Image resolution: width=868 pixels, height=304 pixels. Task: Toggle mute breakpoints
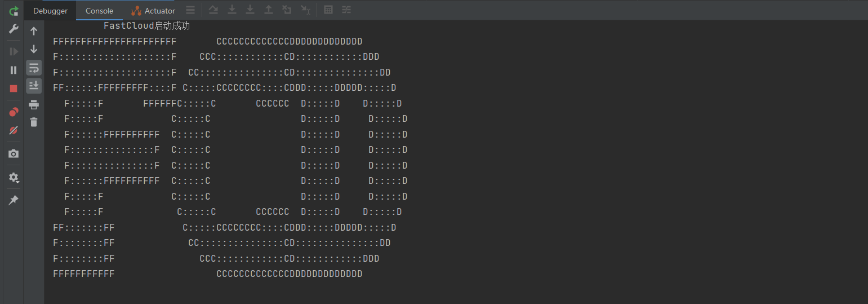click(x=14, y=130)
